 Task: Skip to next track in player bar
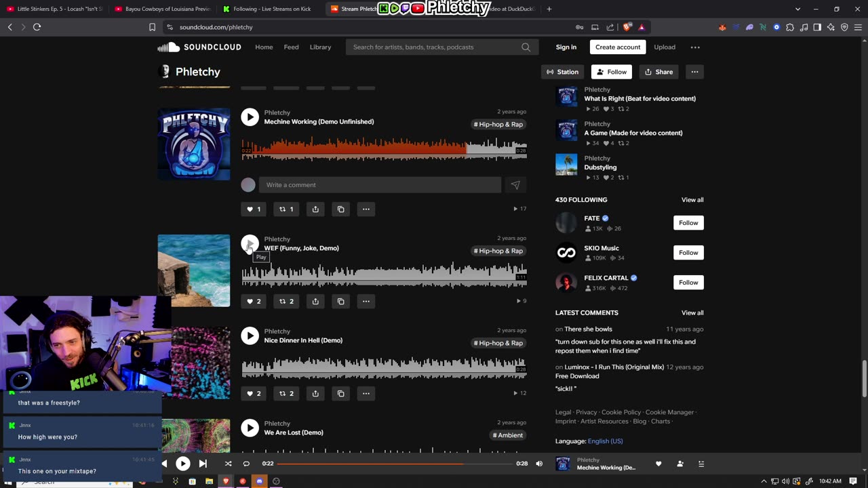click(203, 464)
